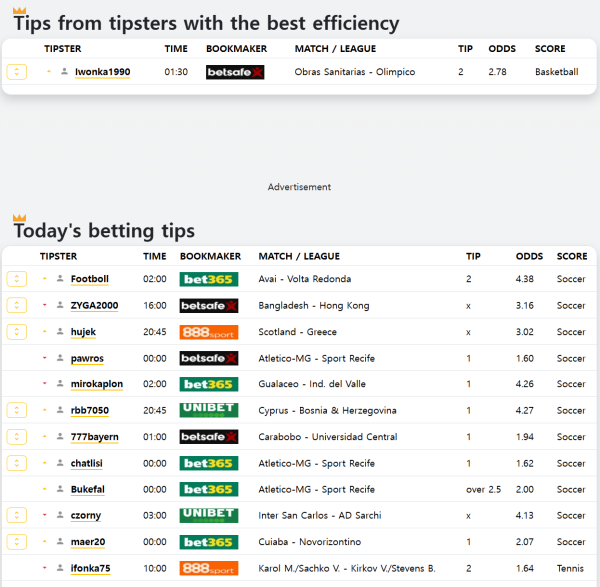Viewport: 600px width, 587px height.
Task: Visit Bukefal tipster profile link
Action: (87, 490)
